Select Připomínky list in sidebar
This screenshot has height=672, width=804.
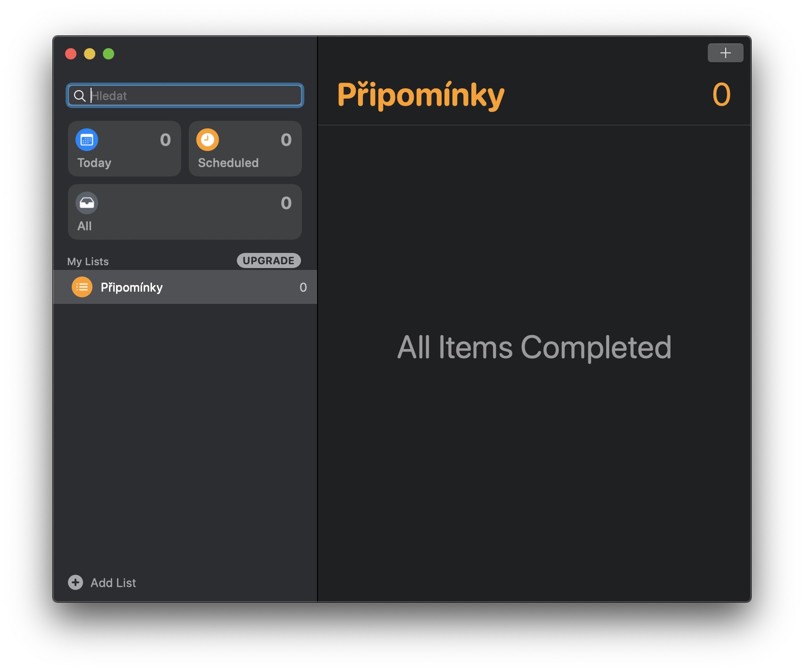[185, 287]
